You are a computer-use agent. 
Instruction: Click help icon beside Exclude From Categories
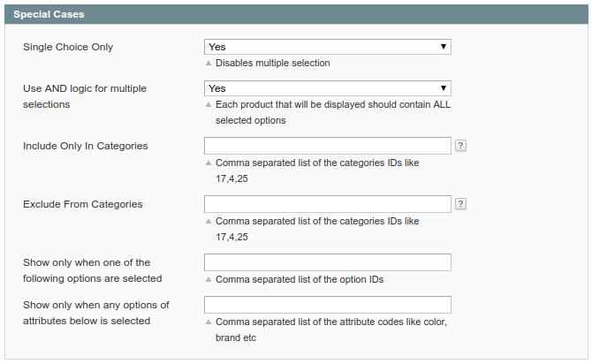(460, 204)
